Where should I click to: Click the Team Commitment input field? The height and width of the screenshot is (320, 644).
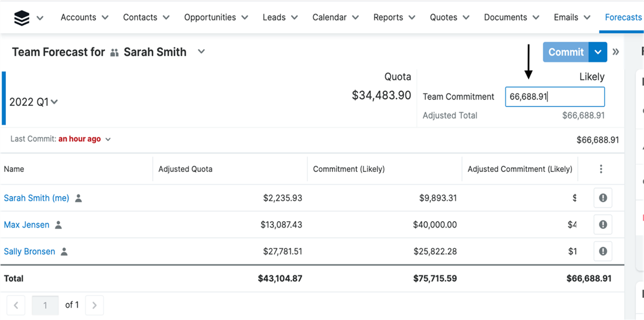(x=554, y=97)
